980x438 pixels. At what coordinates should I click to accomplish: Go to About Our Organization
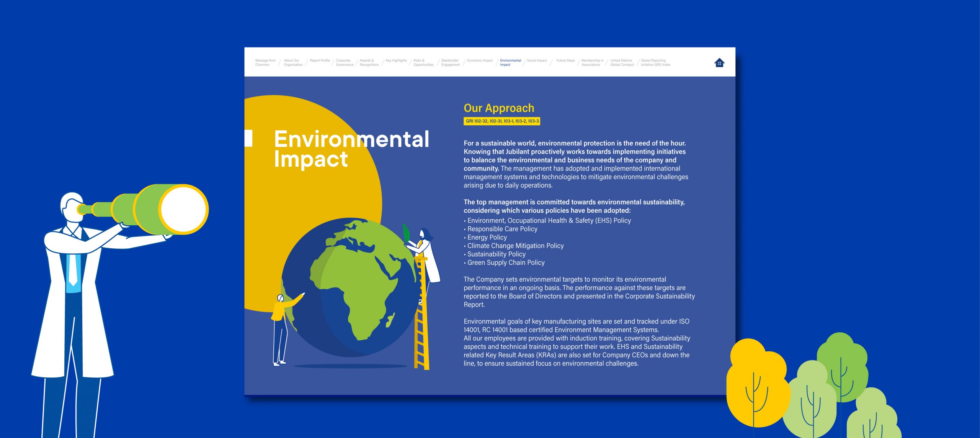293,62
